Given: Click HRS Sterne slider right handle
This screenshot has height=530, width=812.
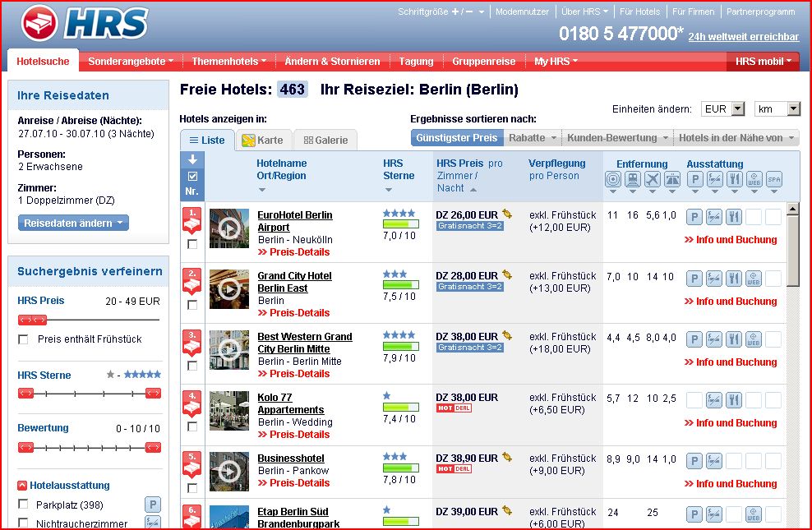Looking at the screenshot, I should point(154,394).
